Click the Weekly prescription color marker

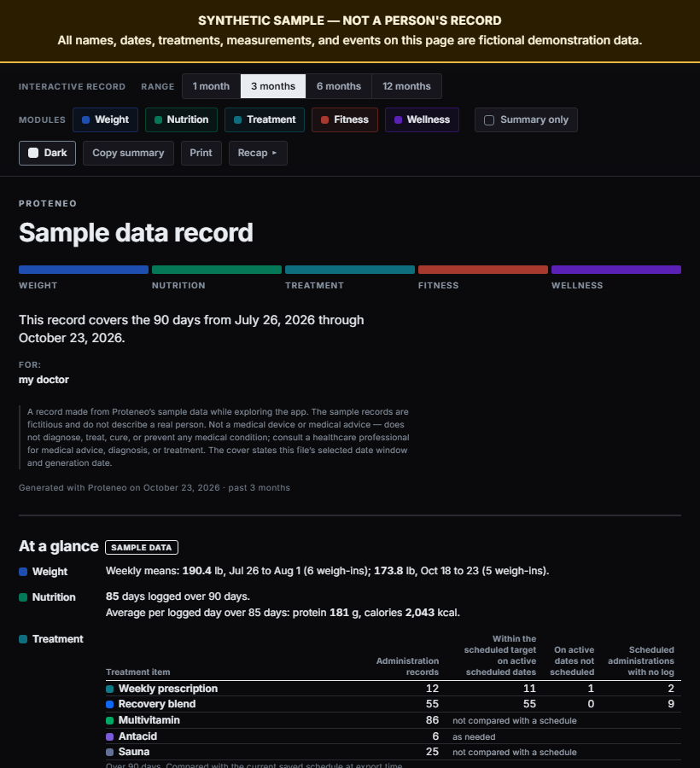(x=110, y=689)
